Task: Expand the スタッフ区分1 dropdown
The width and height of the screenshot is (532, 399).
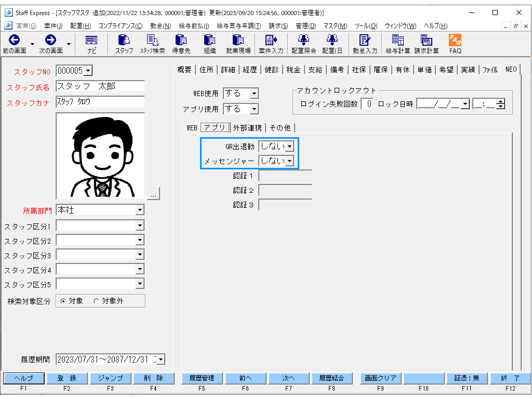Action: (140, 225)
